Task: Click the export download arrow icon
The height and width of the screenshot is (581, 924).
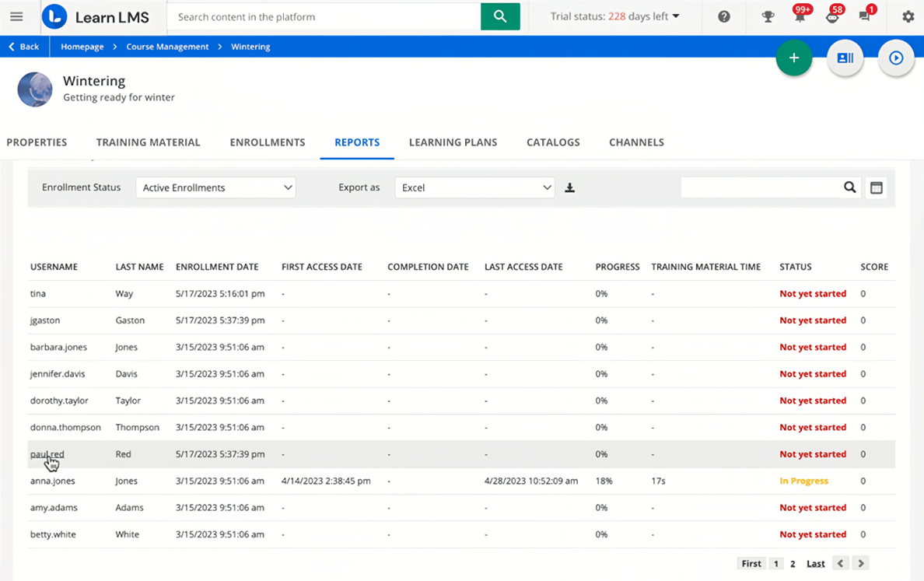Action: point(569,187)
